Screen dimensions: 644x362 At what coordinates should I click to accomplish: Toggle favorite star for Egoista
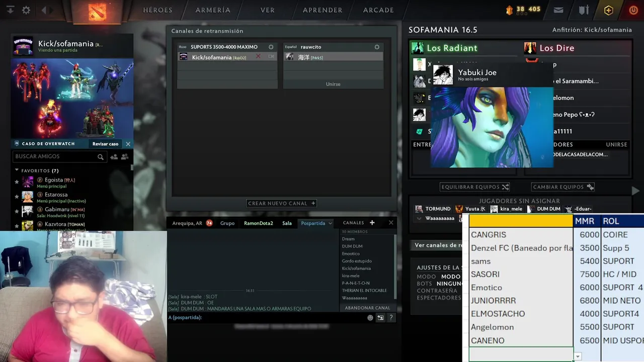17,182
